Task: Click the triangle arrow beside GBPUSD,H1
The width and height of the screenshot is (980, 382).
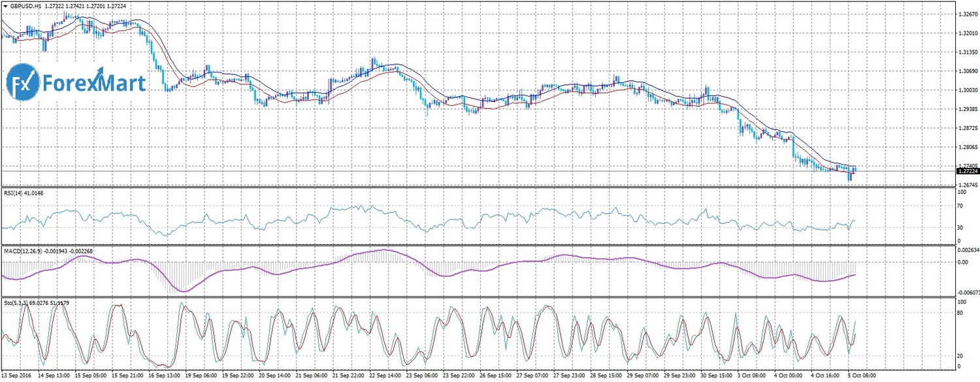Action: [x=5, y=6]
